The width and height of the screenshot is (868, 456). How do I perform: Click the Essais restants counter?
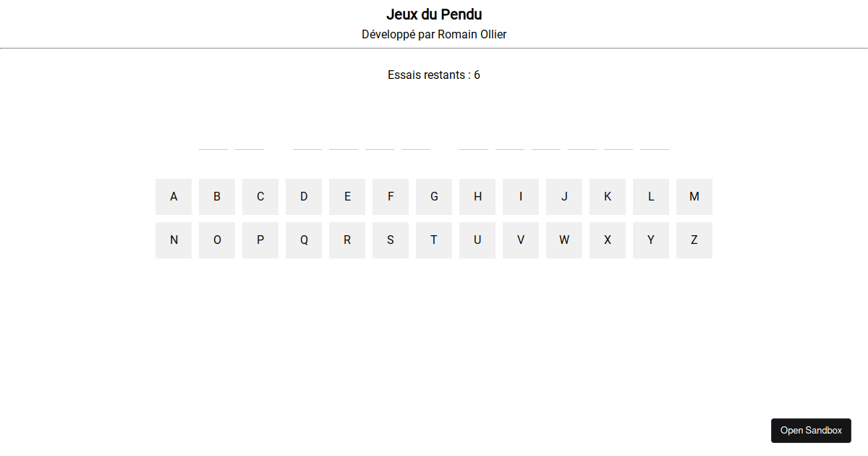[x=434, y=75]
